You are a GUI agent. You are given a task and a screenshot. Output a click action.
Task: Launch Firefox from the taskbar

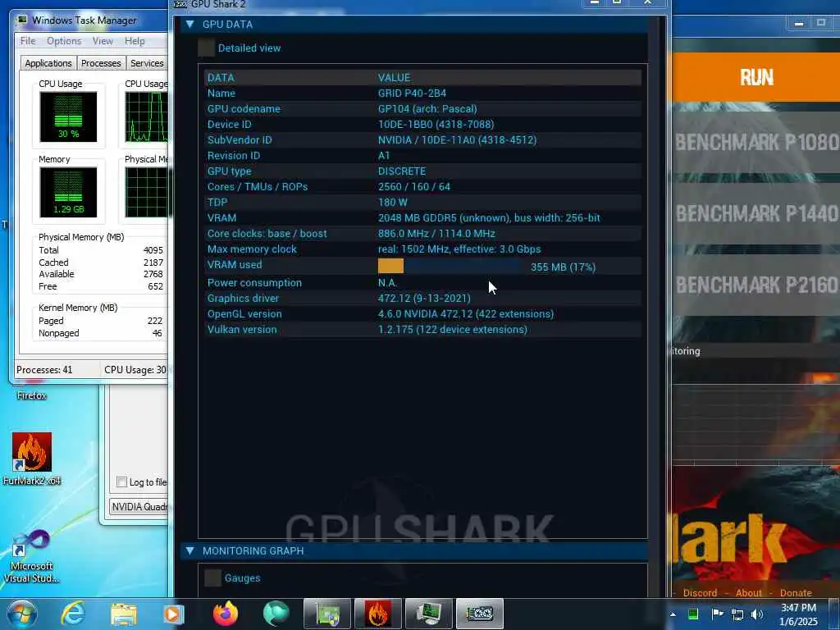coord(226,614)
